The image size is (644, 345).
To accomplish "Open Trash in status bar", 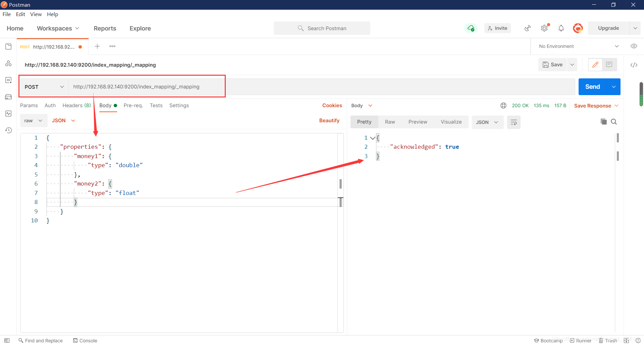I will click(608, 340).
